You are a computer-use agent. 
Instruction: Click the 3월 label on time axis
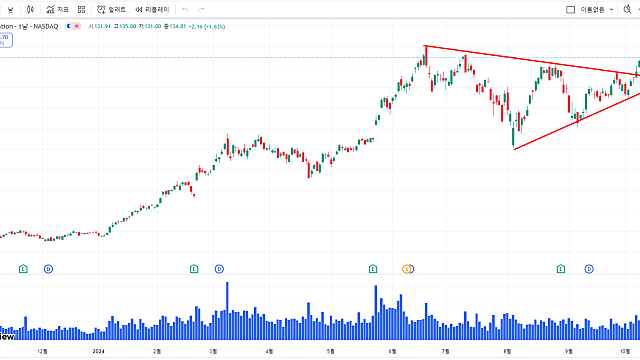click(x=213, y=351)
